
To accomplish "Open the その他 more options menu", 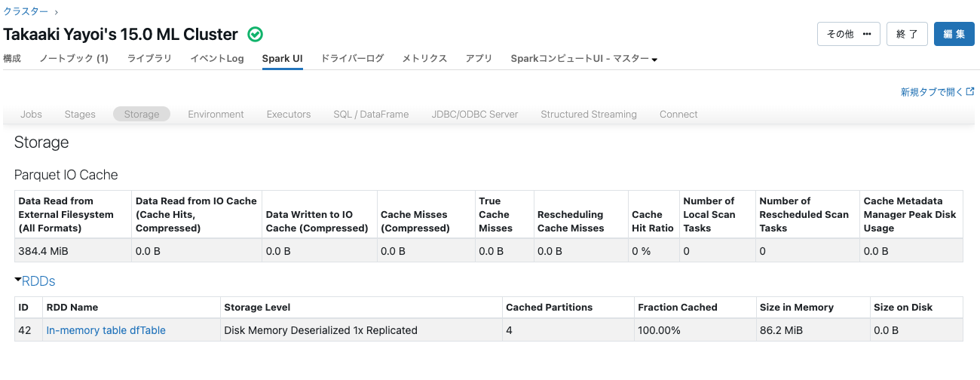I will click(848, 34).
